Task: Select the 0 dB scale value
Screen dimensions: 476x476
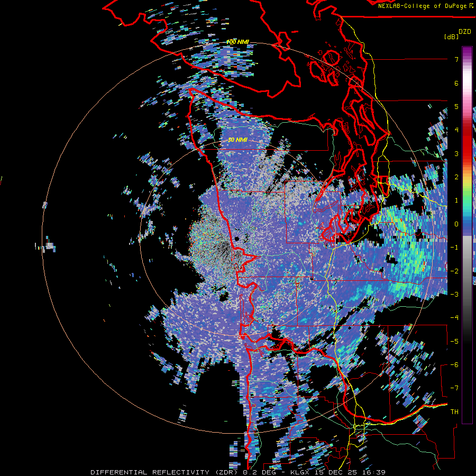Action: click(456, 224)
